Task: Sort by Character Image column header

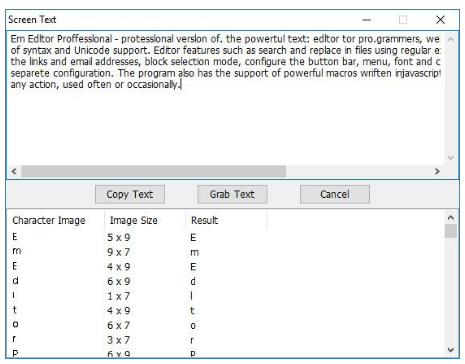Action: [55, 220]
